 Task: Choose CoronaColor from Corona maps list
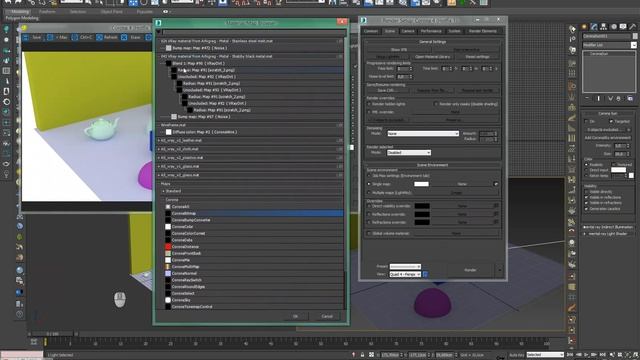click(x=254, y=227)
